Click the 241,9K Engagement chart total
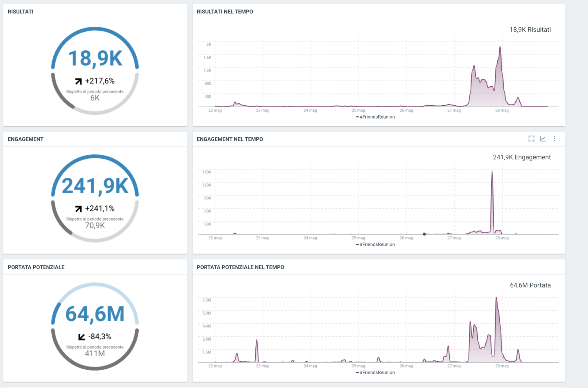The width and height of the screenshot is (588, 388). (522, 157)
